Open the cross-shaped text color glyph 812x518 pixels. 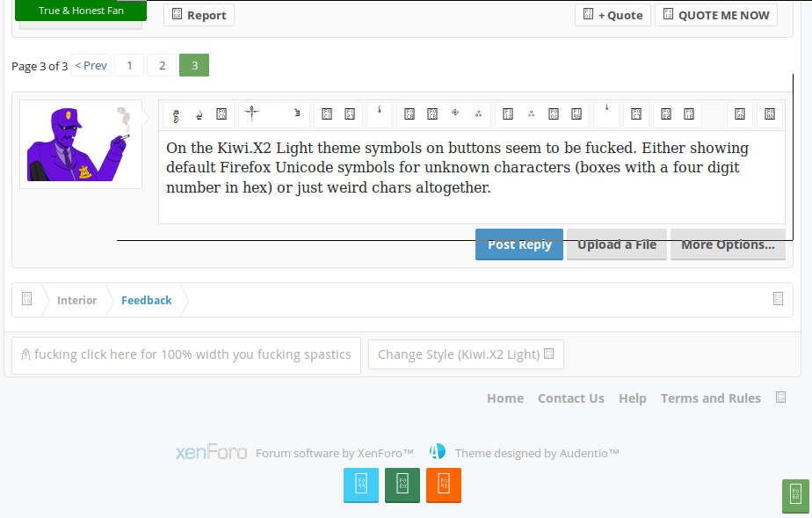click(251, 113)
